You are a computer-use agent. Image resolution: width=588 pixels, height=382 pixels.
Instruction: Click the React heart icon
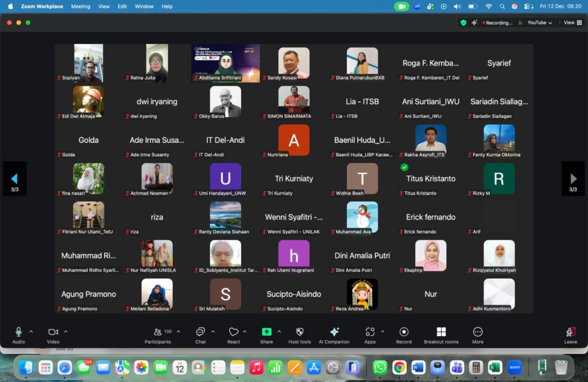click(233, 332)
